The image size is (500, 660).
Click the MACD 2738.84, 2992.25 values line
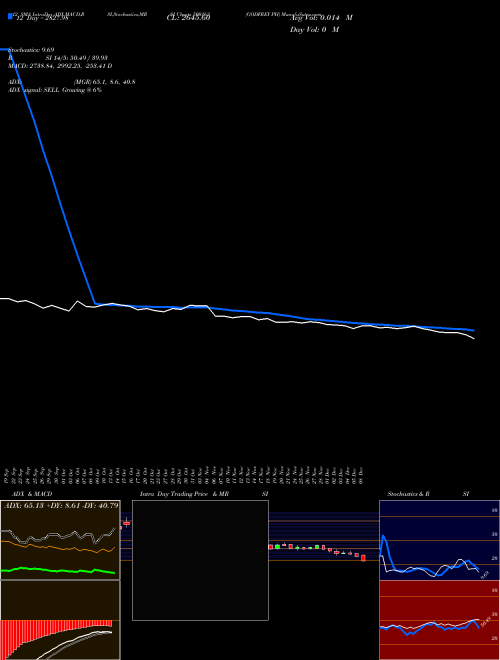pyautogui.click(x=60, y=66)
